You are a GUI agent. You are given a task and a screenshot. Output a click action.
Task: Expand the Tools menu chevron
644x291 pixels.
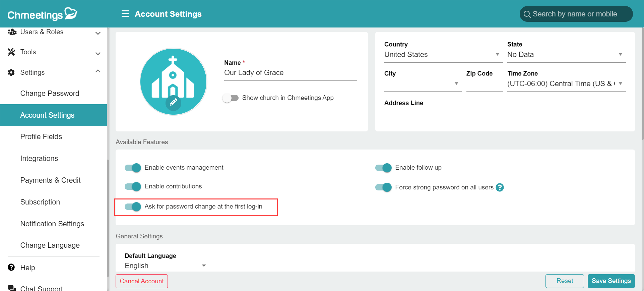98,54
